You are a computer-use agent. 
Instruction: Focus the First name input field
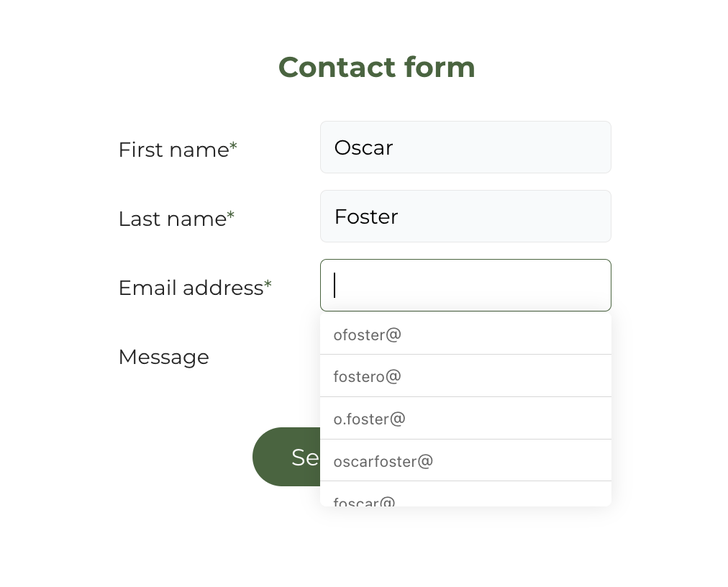click(x=465, y=147)
